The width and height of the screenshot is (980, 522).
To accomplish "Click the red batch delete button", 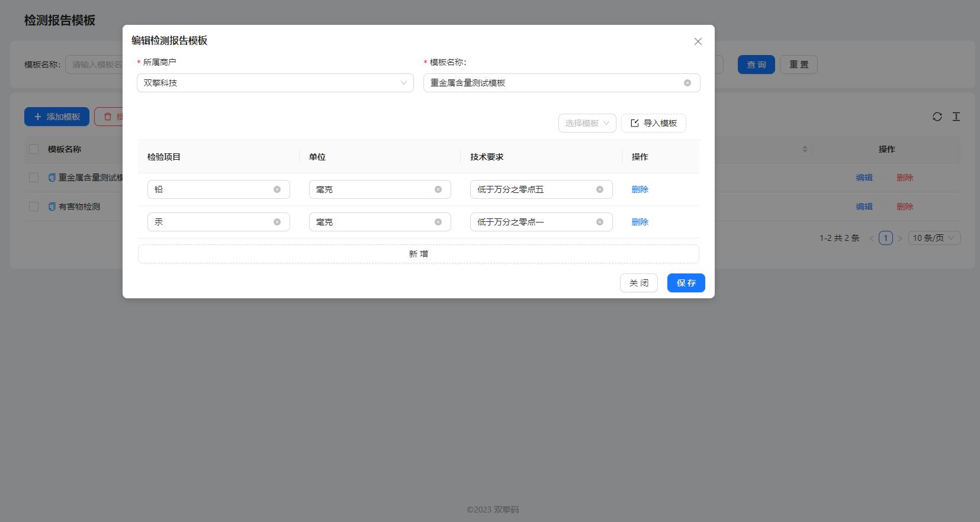I will click(109, 117).
